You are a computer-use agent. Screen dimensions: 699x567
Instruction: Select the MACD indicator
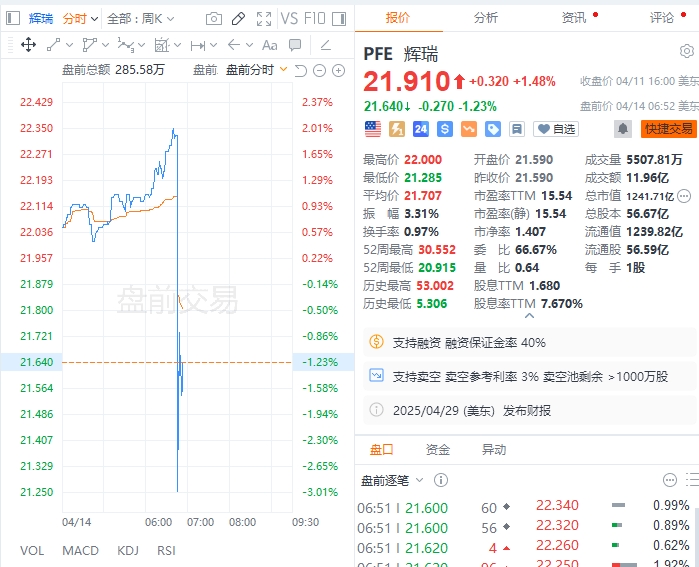[80, 550]
